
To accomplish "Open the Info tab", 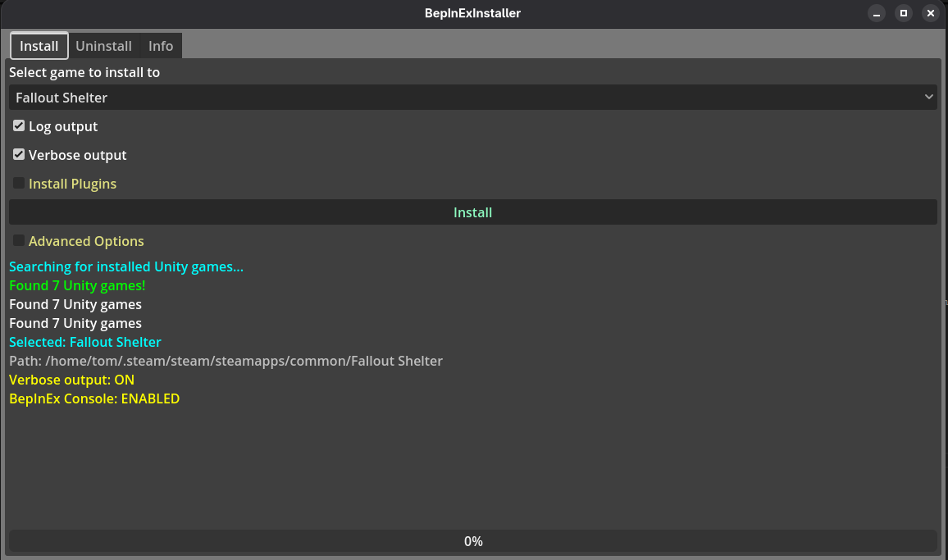I will [x=160, y=45].
